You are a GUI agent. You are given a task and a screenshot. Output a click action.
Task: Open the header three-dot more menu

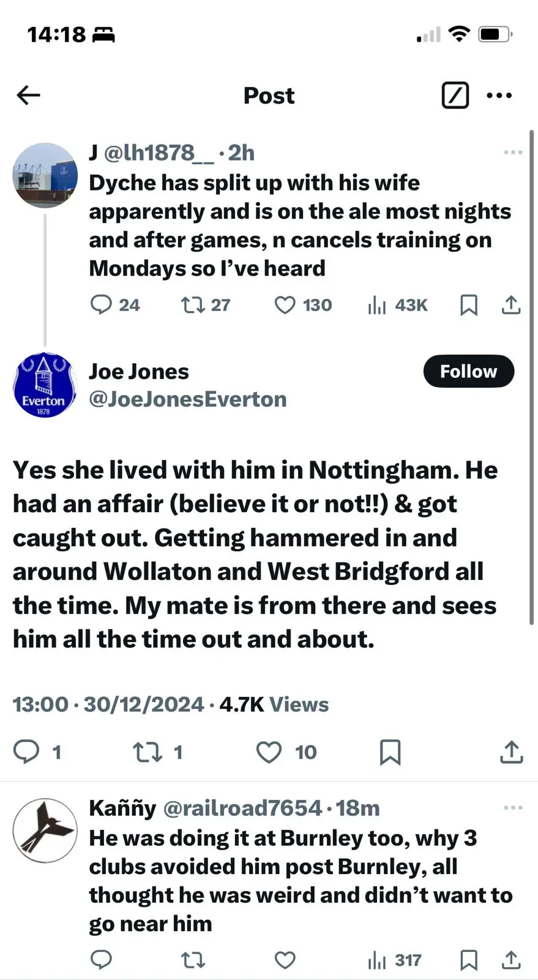coord(499,95)
